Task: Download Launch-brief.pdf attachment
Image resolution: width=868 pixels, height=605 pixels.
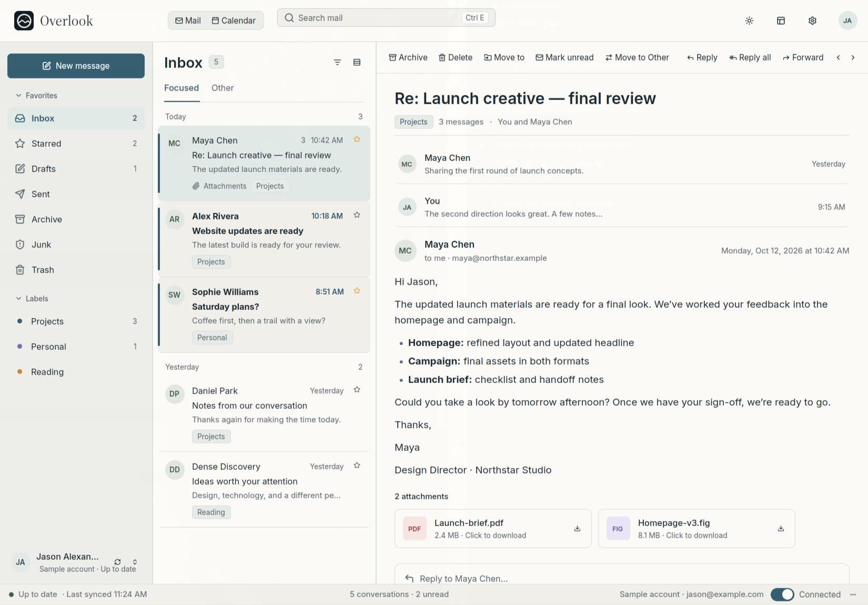Action: (577, 528)
